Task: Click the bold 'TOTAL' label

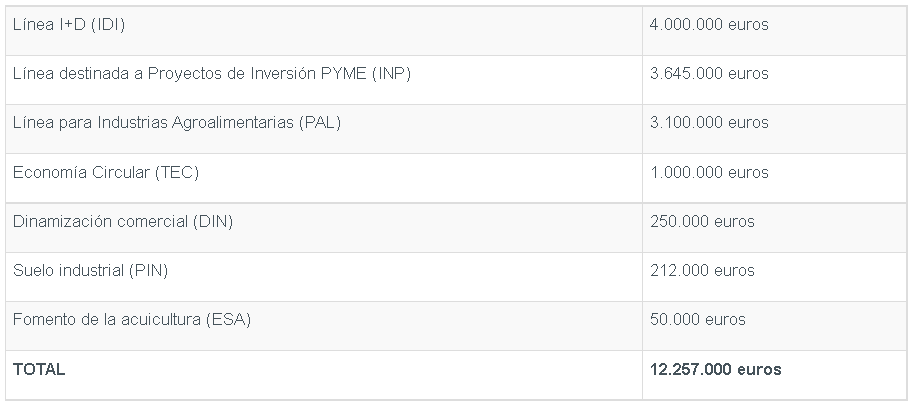Action: [39, 369]
